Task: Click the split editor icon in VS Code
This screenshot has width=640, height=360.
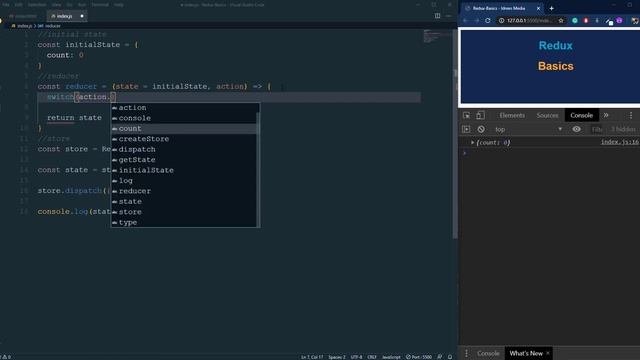Action: coord(438,16)
